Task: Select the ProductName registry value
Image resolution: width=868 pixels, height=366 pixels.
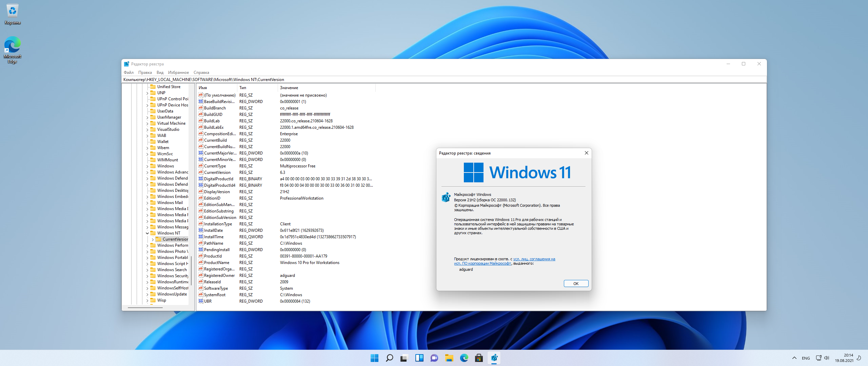Action: point(216,263)
